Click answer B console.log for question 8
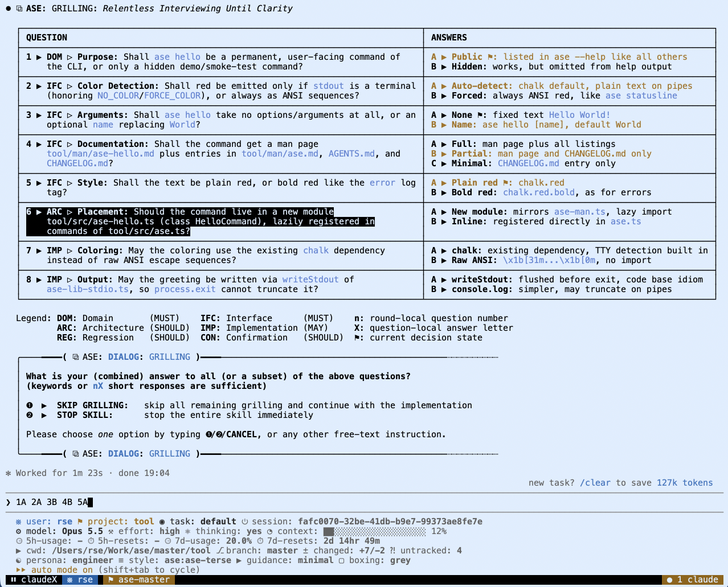This screenshot has height=587, width=728. 551,289
